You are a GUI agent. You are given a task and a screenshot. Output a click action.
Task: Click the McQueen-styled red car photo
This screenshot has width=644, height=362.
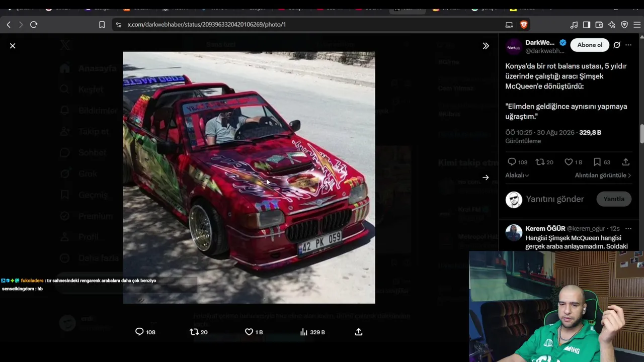tap(249, 177)
